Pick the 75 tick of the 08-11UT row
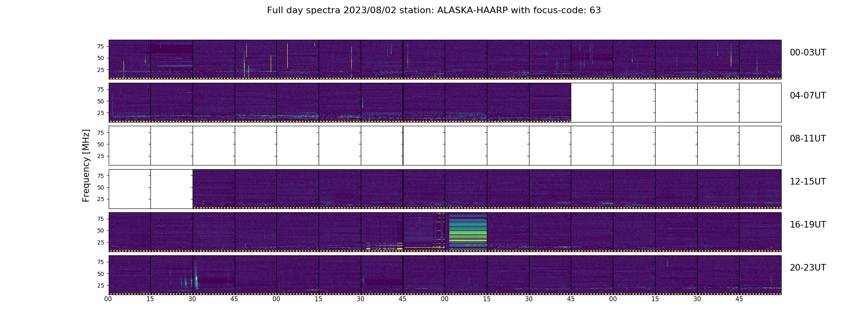The image size is (868, 331). pos(100,132)
